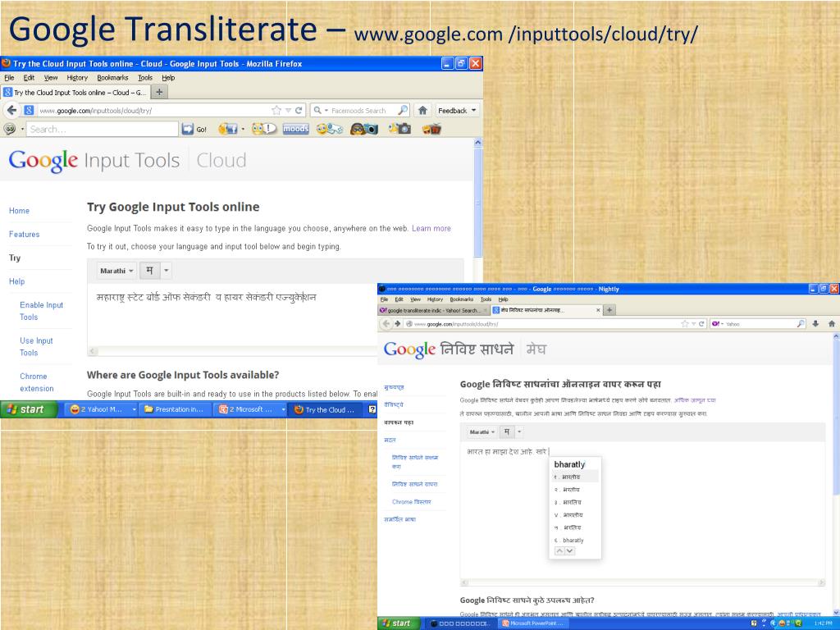Click the sparkle camera photo icon
This screenshot has height=630, width=840.
click(x=400, y=129)
